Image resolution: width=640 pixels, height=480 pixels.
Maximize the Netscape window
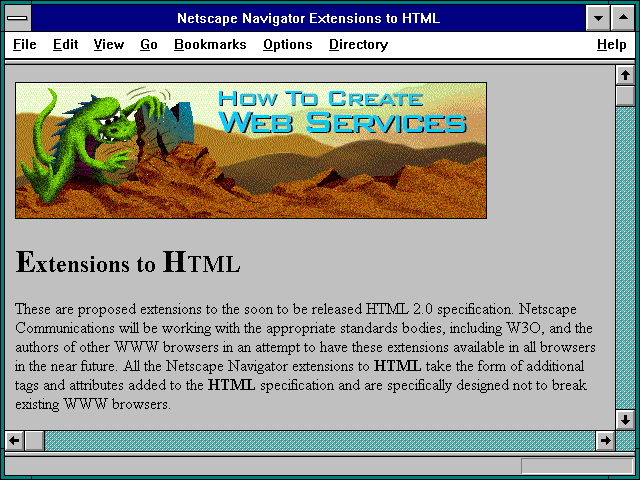click(623, 18)
